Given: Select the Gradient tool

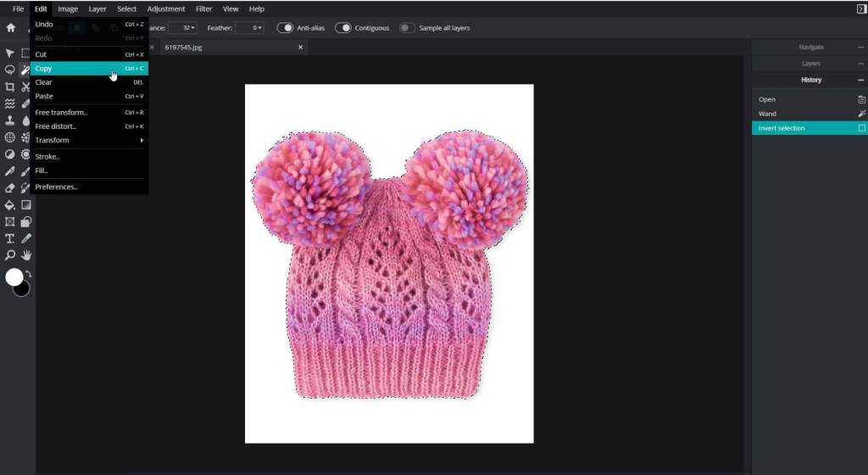Looking at the screenshot, I should (x=25, y=204).
